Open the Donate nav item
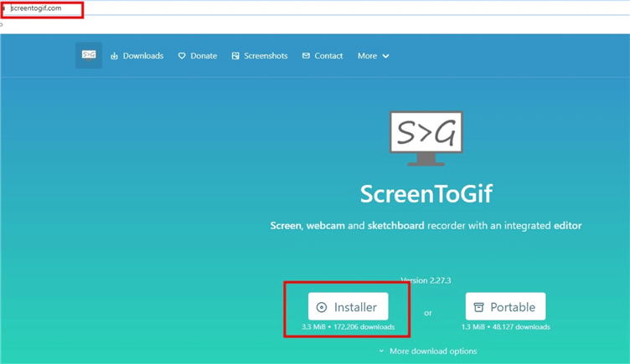 197,56
